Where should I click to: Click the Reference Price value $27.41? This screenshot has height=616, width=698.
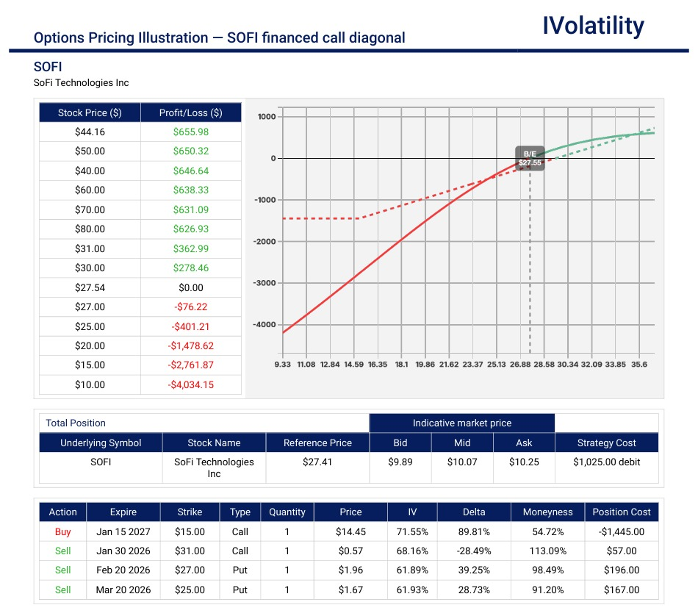click(317, 462)
